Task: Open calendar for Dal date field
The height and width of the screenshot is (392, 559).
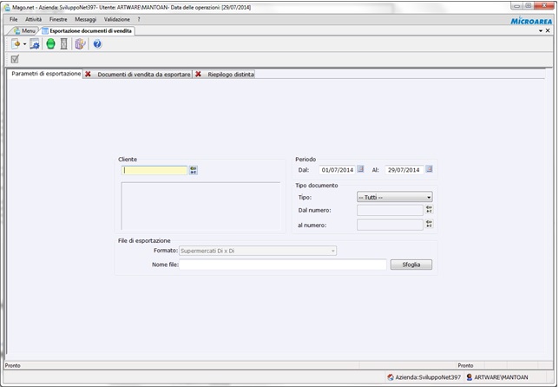Action: tap(360, 169)
